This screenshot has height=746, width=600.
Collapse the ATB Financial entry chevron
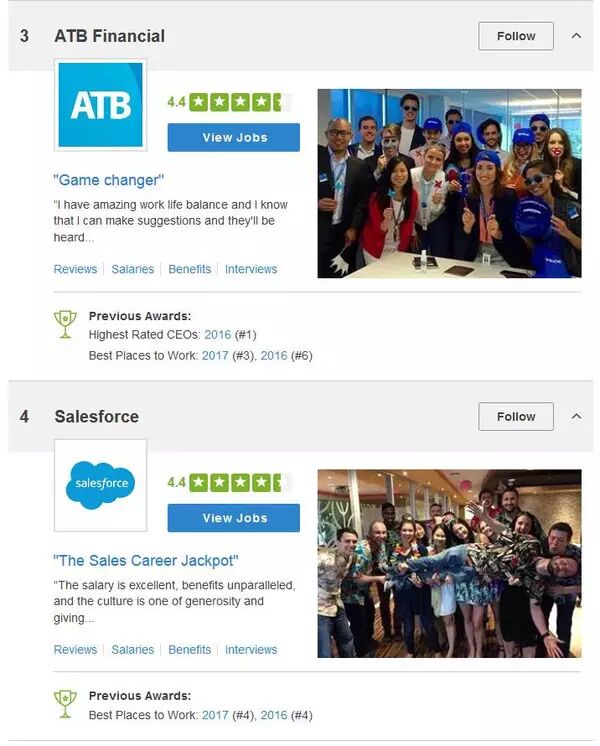[576, 36]
